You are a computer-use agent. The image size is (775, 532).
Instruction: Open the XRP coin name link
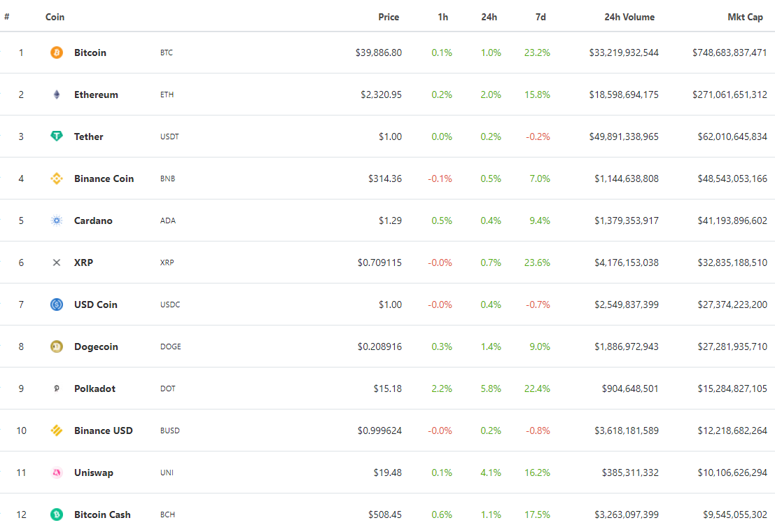point(83,262)
